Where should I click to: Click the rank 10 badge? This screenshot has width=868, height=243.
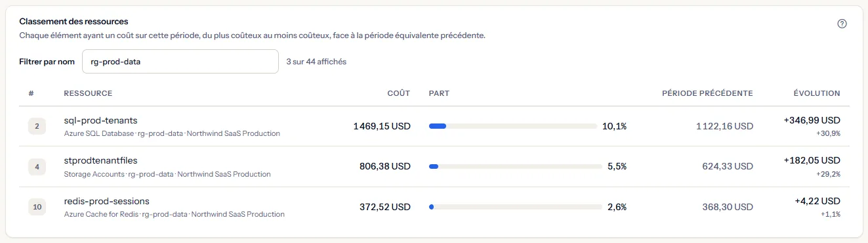(x=37, y=208)
